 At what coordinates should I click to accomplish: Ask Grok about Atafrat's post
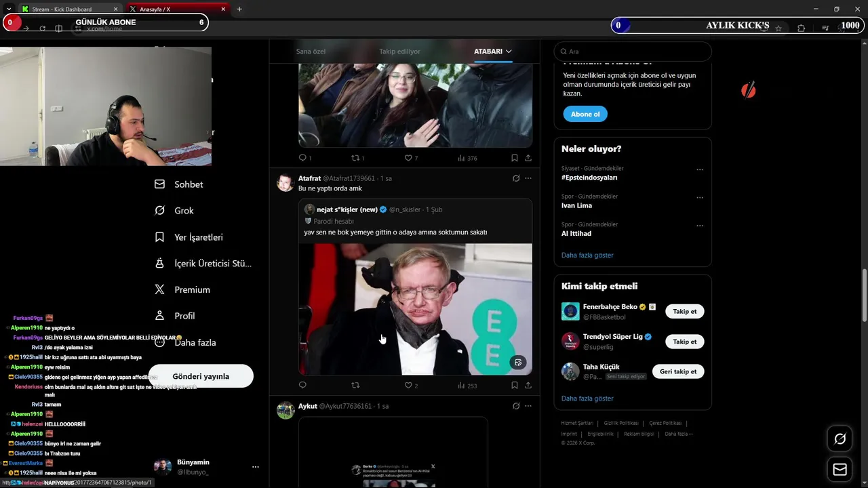pyautogui.click(x=516, y=178)
